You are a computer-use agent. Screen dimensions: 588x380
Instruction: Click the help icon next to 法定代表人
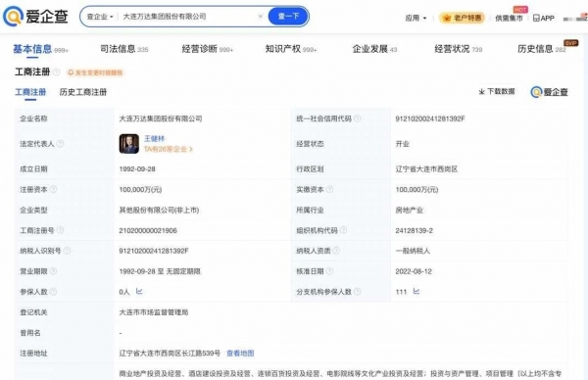(60, 144)
